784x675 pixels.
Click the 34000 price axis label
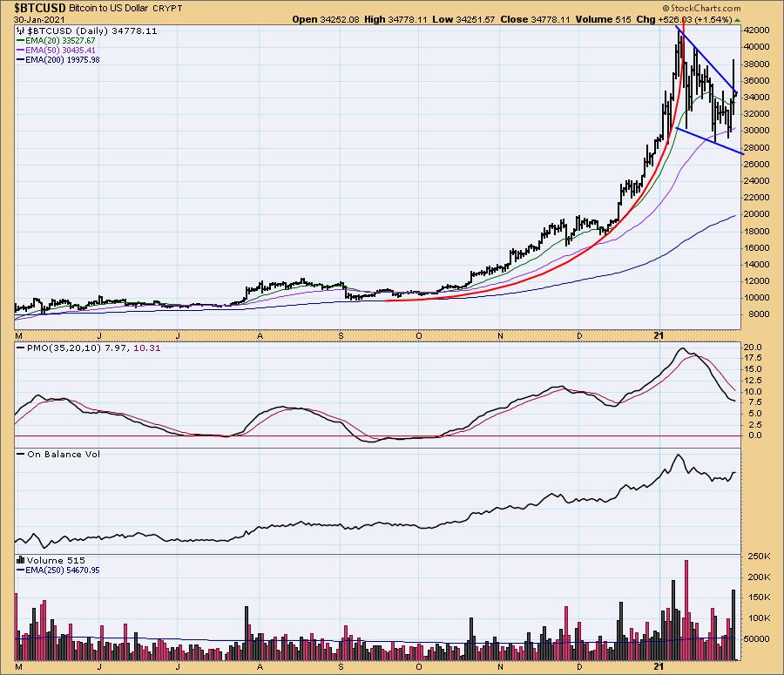756,97
